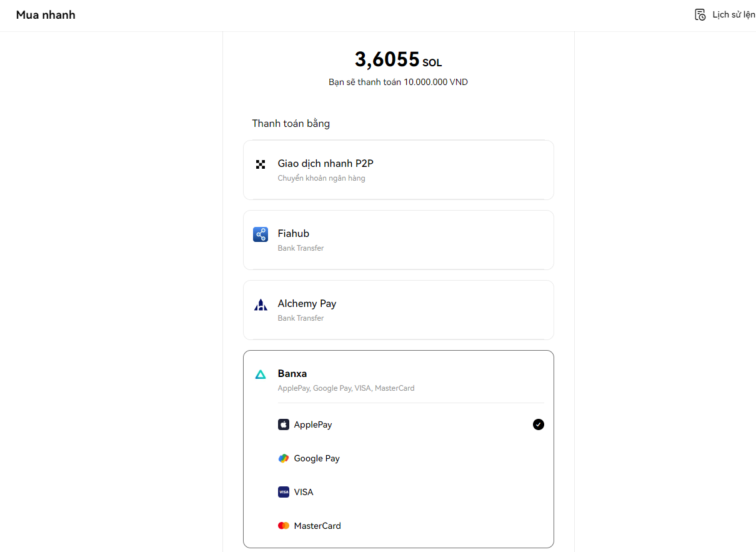
Task: Click the Fiahub blue share logo
Action: [261, 234]
